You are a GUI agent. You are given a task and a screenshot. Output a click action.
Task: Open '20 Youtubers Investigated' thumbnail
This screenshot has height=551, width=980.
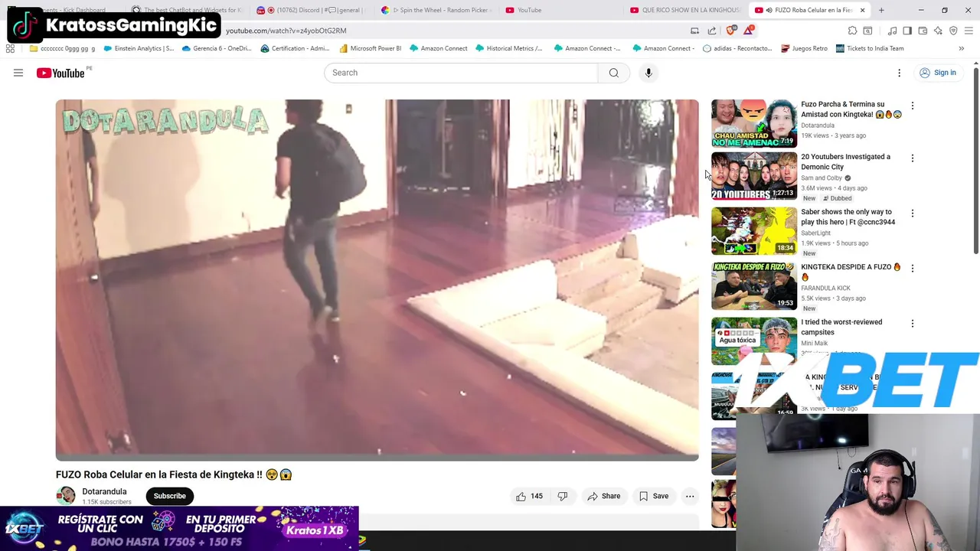coord(754,176)
